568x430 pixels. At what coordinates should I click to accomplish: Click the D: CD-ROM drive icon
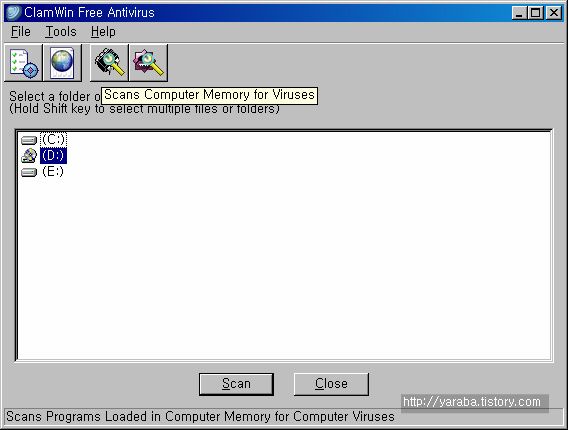pos(29,156)
